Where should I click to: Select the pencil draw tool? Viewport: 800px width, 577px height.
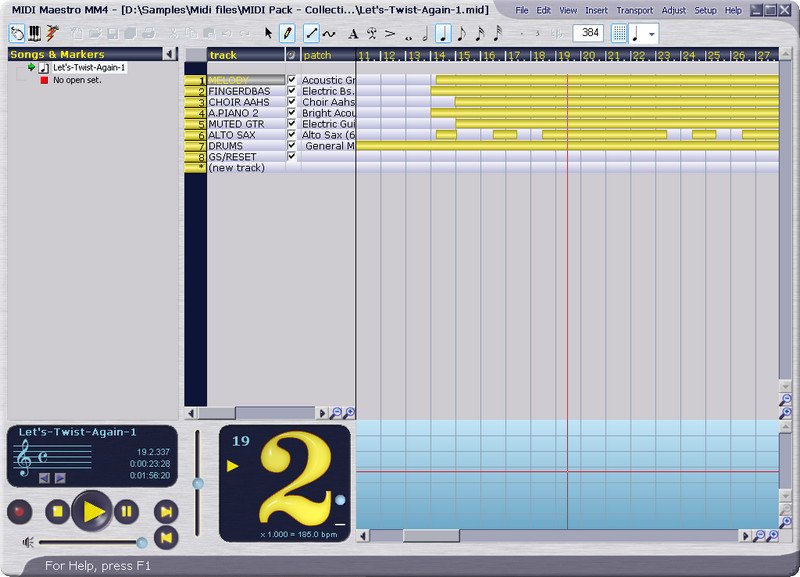287,33
